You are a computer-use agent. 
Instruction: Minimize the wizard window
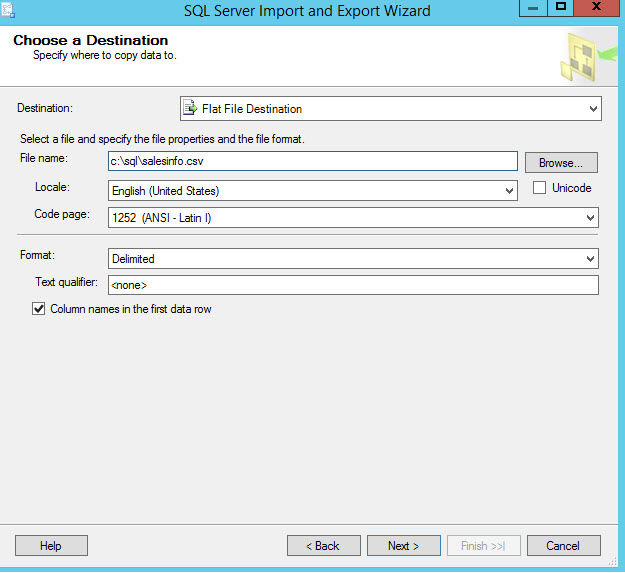click(533, 8)
